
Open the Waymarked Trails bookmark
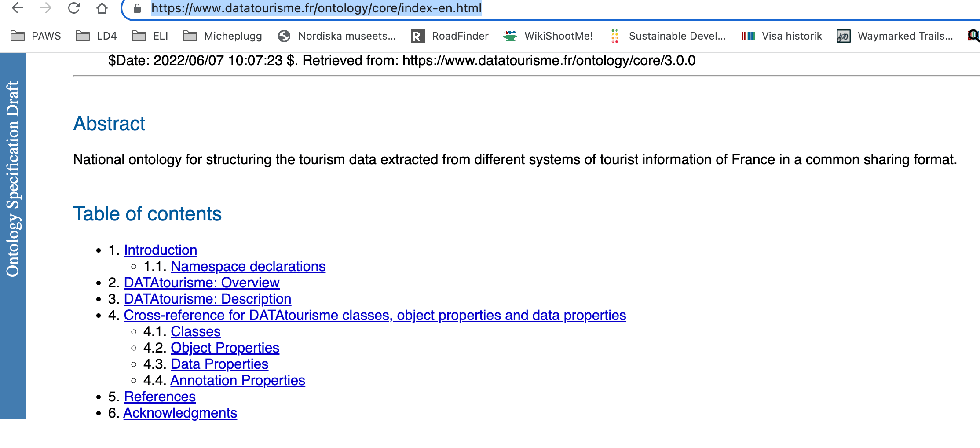click(x=895, y=36)
